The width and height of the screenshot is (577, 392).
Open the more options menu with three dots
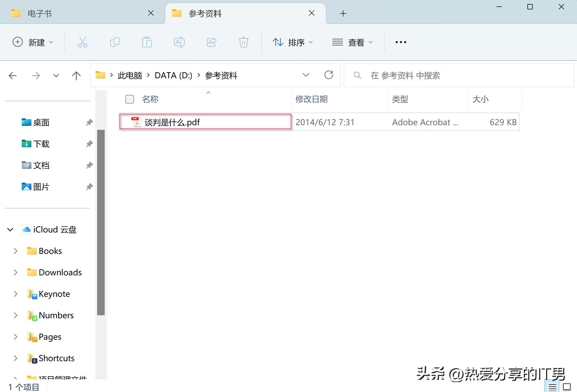(x=400, y=42)
